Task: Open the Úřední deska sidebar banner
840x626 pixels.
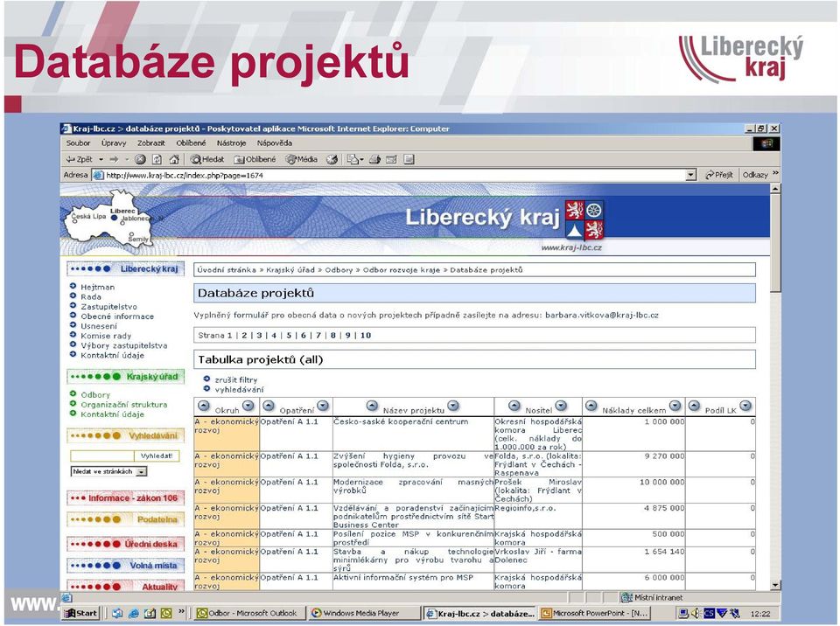Action: [126, 544]
